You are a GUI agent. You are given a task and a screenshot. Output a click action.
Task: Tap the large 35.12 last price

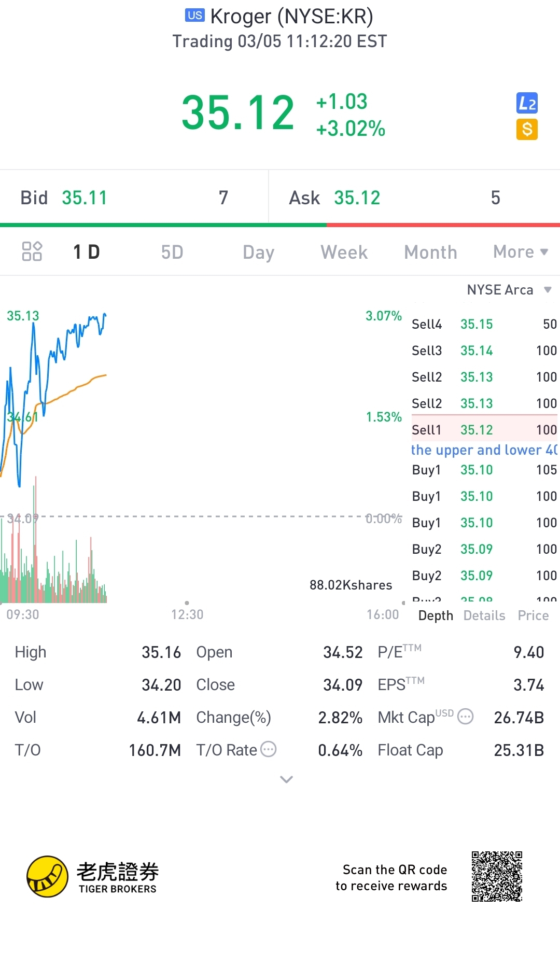[x=238, y=113]
